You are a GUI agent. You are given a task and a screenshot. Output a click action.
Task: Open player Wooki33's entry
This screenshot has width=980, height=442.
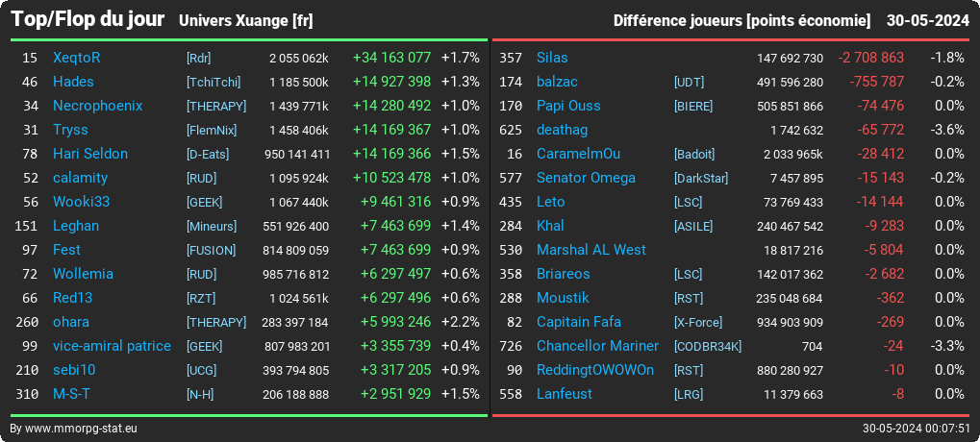[x=81, y=202]
